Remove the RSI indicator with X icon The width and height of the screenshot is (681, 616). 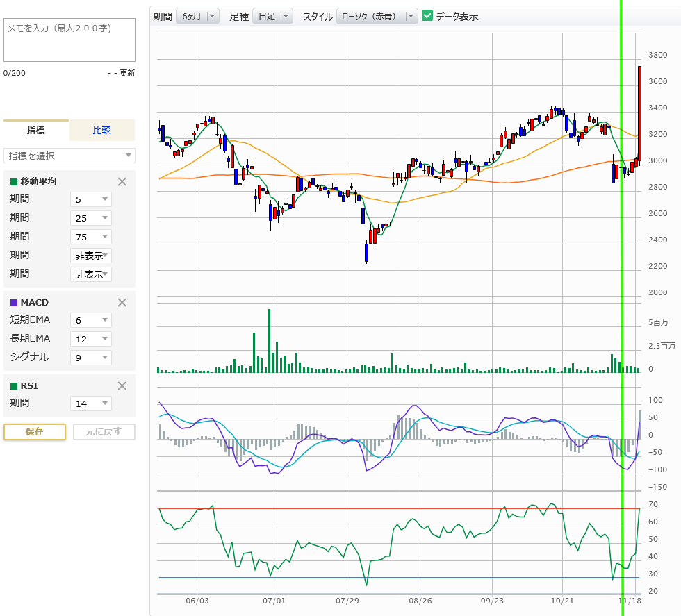pyautogui.click(x=122, y=386)
